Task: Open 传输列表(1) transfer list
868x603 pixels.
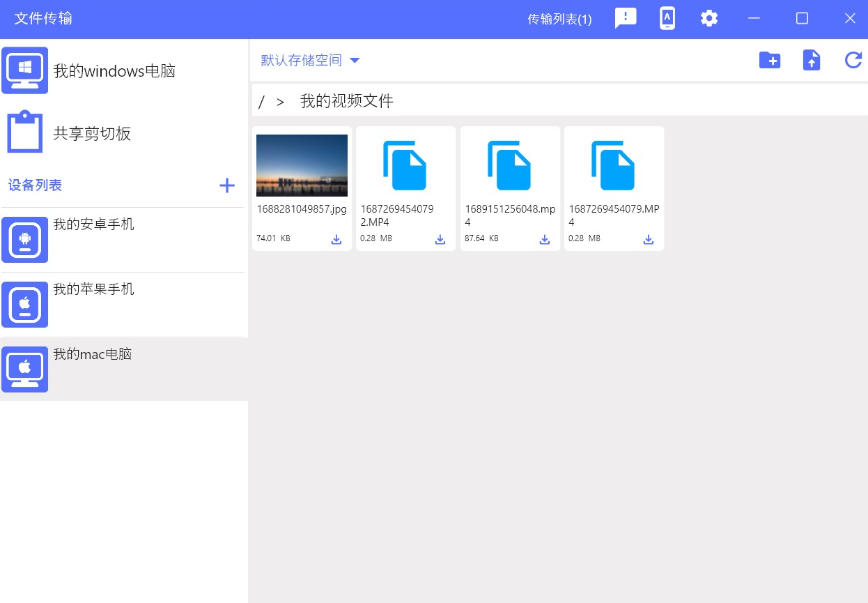Action: tap(559, 20)
